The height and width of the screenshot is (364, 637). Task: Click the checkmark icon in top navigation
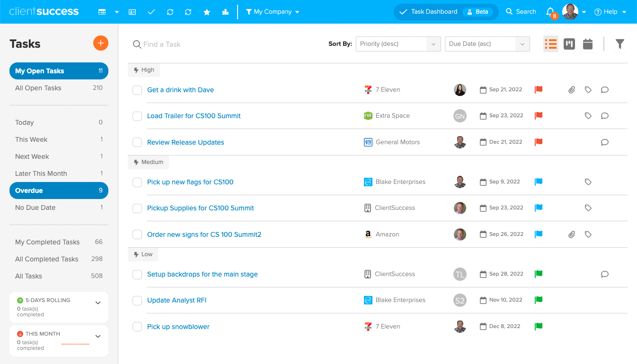151,12
